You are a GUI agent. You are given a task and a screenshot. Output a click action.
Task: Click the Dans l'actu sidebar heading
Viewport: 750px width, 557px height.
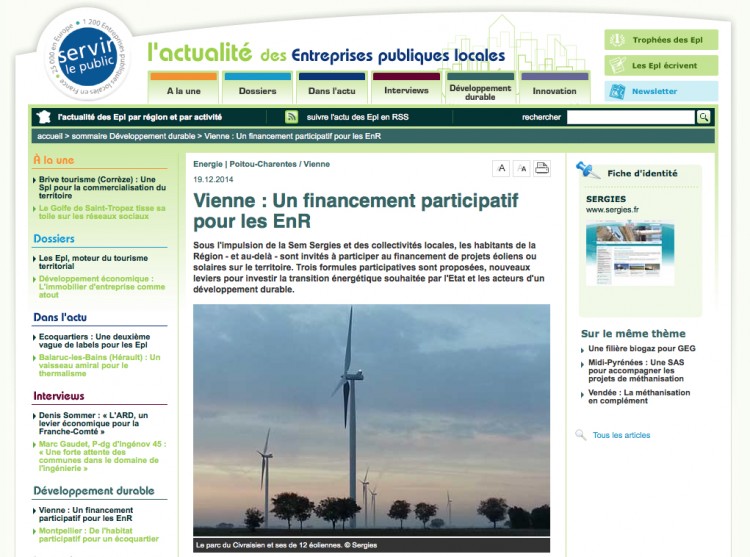[60, 317]
